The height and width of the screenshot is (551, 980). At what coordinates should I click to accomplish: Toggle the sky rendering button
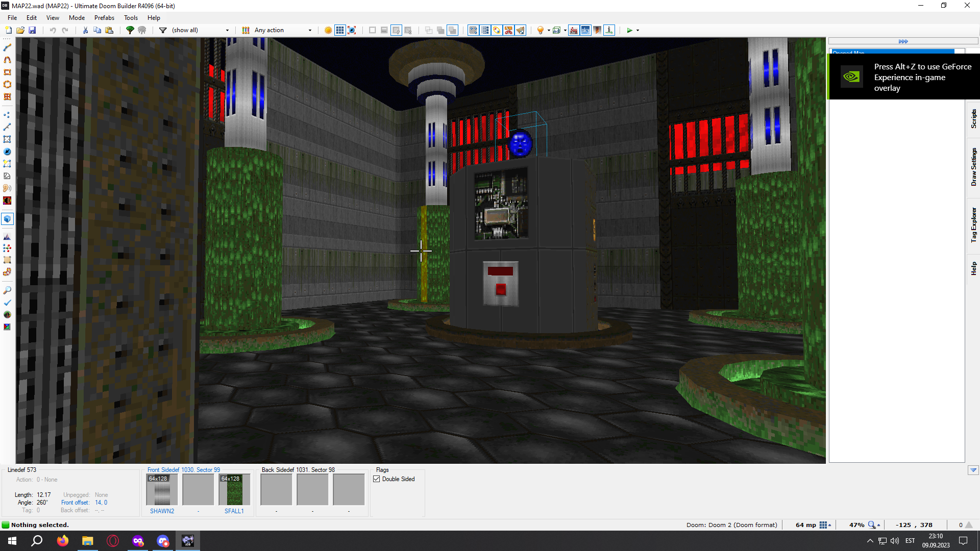585,30
